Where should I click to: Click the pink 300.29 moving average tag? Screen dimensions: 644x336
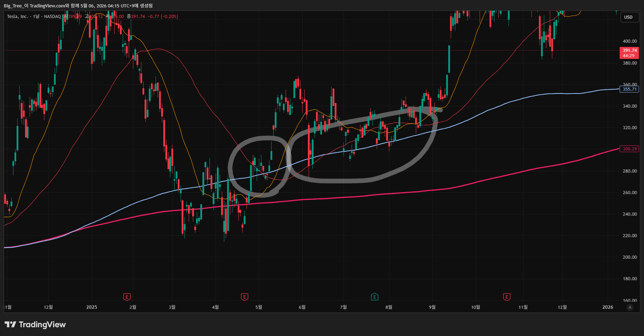630,149
